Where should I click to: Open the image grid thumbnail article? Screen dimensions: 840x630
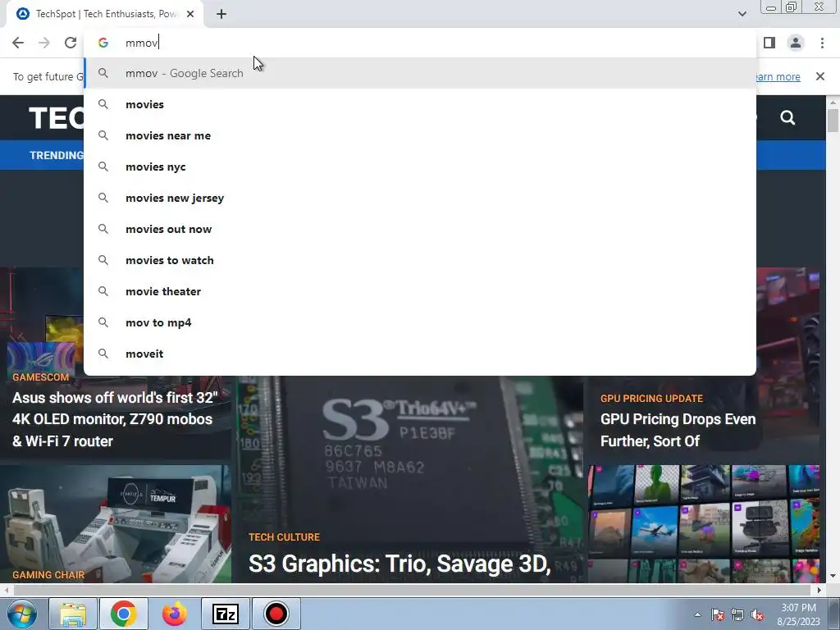click(x=703, y=524)
